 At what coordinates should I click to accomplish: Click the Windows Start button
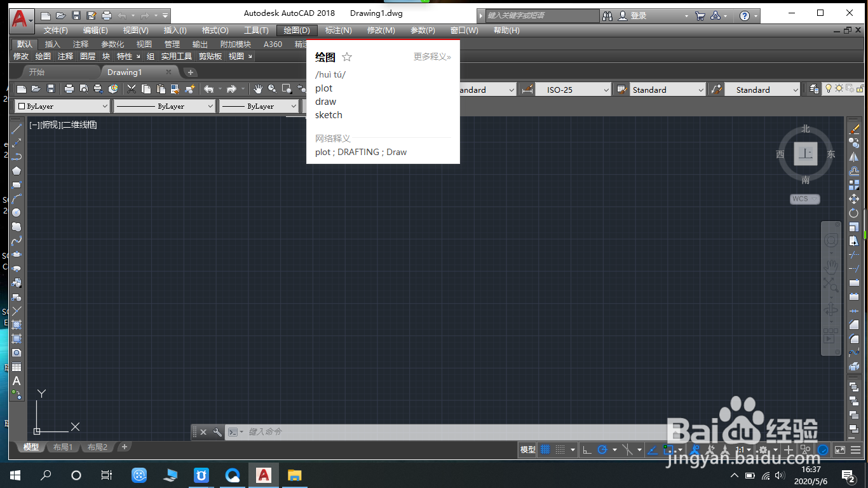(x=15, y=475)
